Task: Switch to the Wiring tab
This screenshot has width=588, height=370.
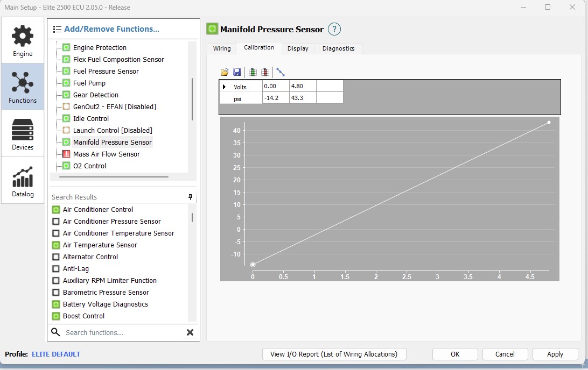Action: coord(222,48)
